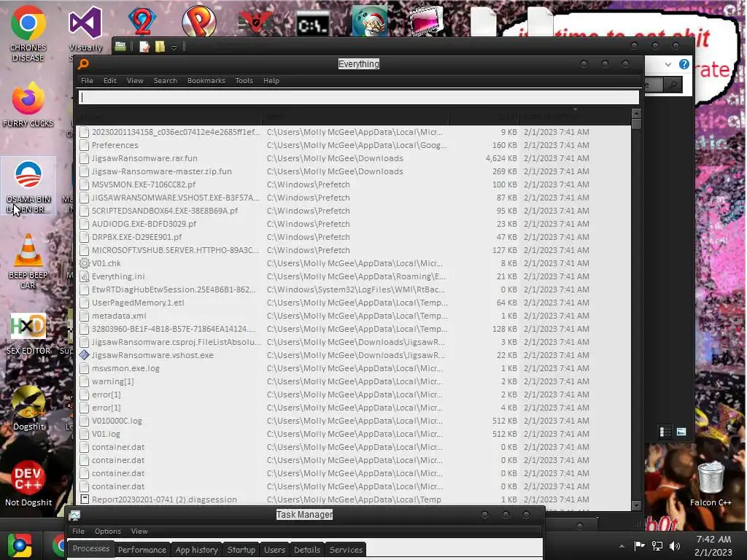Click the Chrome icon on the taskbar
This screenshot has height=560, width=747.
20,545
